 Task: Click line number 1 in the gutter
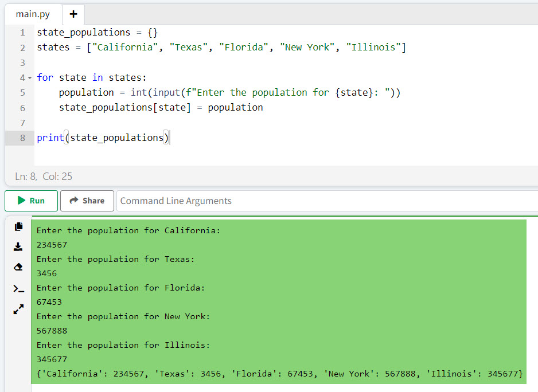(22, 32)
